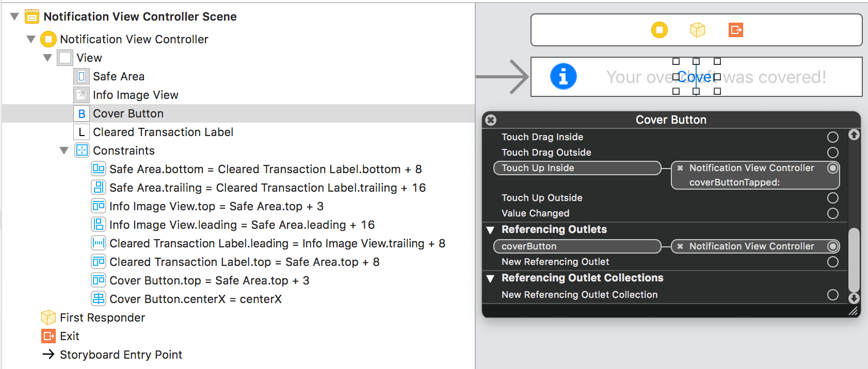Click the Value Changed connection circle
This screenshot has width=868, height=369.
coord(832,213)
